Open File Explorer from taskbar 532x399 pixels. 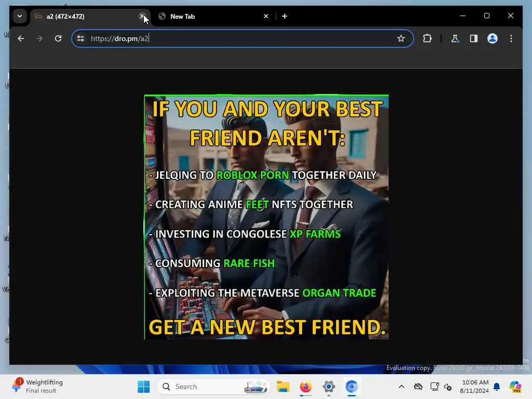[x=283, y=387]
